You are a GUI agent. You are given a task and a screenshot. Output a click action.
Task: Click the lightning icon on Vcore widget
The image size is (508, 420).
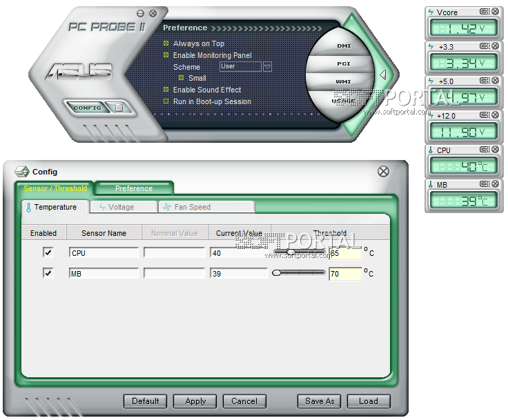tap(431, 12)
